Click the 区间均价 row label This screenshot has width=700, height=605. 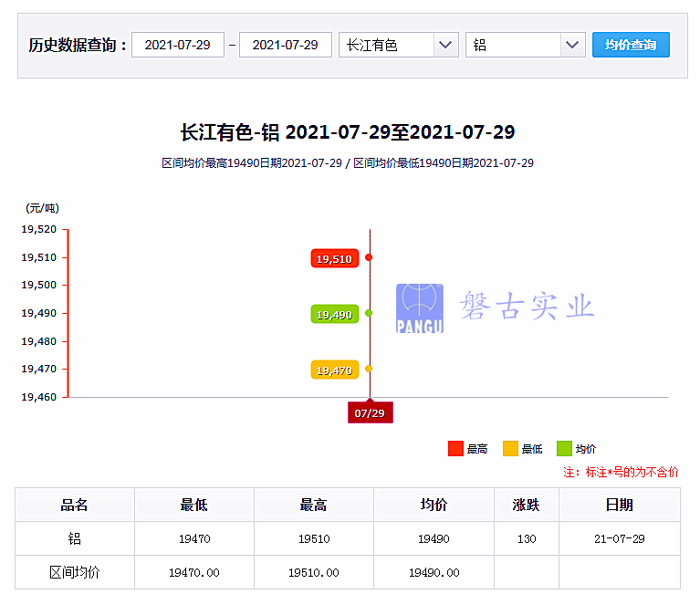(x=75, y=572)
